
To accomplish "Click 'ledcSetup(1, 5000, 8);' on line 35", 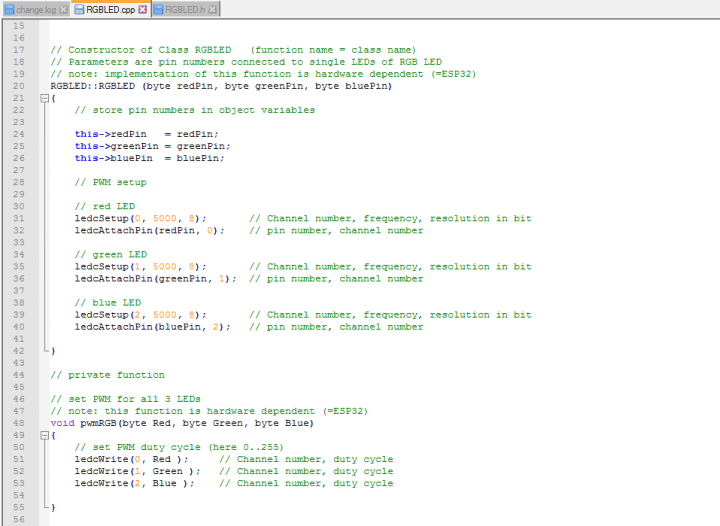I will click(x=141, y=267).
